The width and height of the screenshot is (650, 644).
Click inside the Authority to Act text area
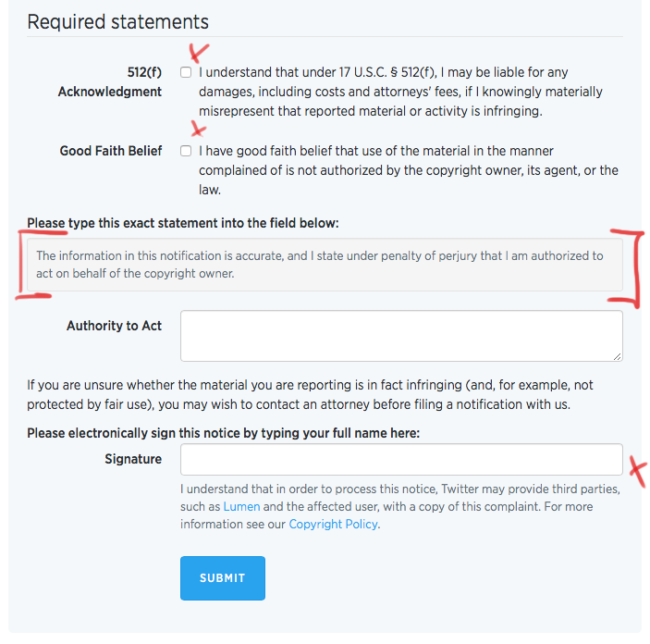[401, 336]
